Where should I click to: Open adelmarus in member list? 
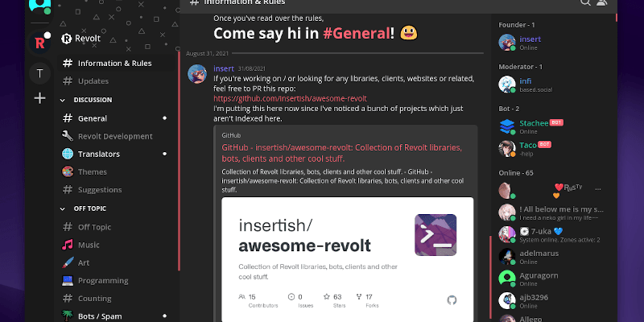pos(555,257)
